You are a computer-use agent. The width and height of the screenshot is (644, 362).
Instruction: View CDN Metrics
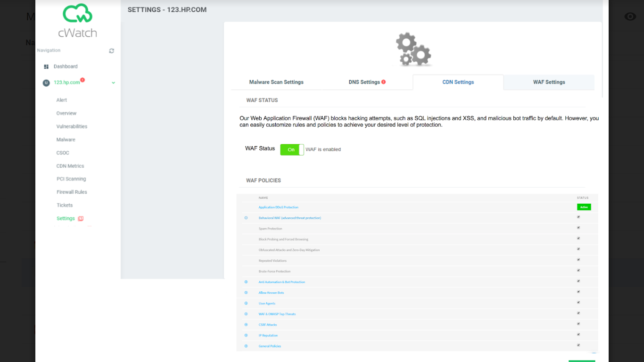pyautogui.click(x=70, y=166)
